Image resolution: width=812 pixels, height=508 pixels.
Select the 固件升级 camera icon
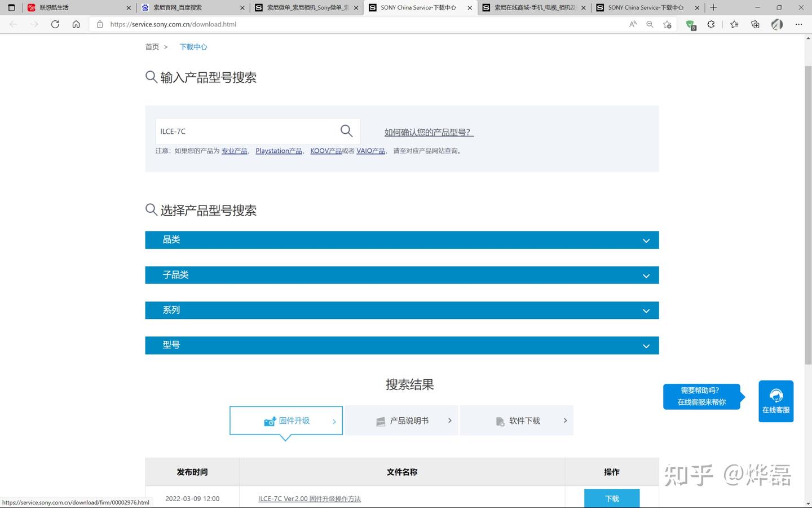click(270, 421)
